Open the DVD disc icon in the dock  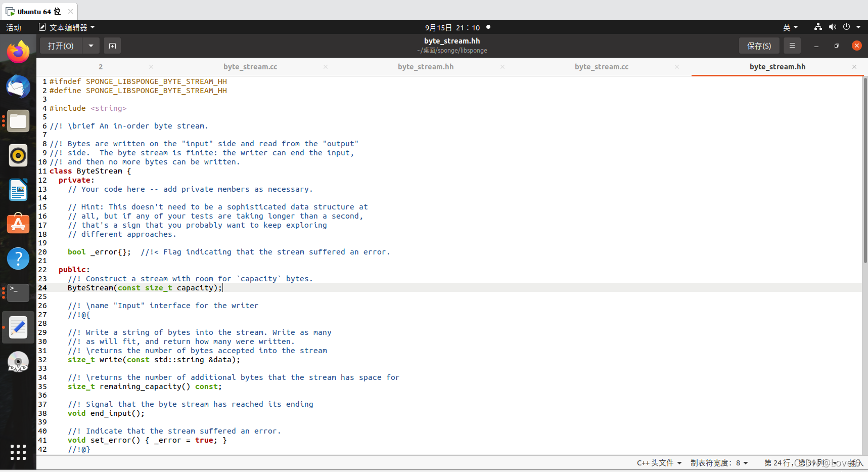[x=18, y=362]
